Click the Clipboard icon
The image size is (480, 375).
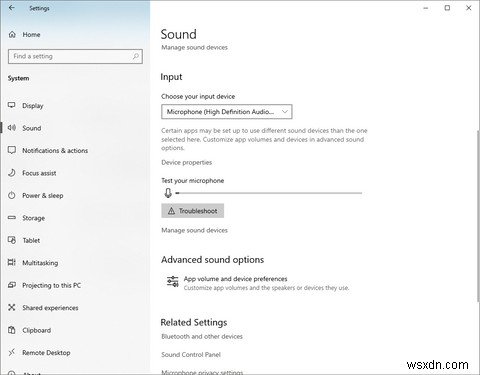pos(12,330)
